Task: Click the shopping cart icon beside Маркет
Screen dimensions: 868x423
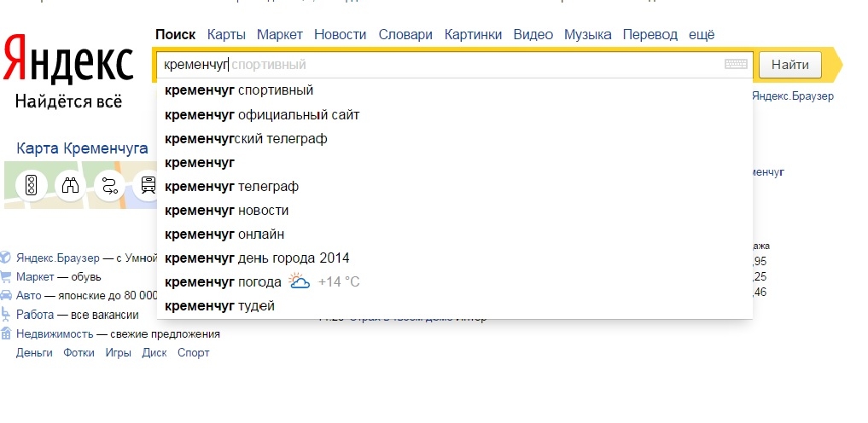Action: point(6,277)
